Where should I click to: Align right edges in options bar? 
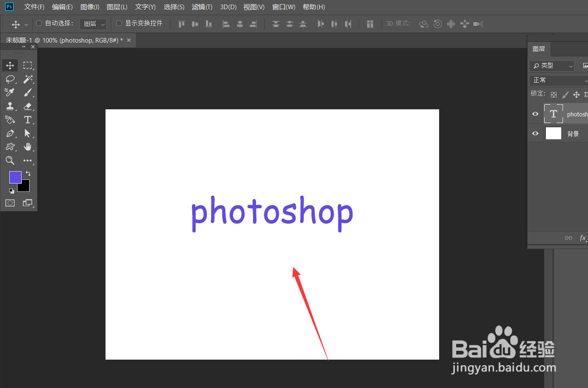point(253,24)
